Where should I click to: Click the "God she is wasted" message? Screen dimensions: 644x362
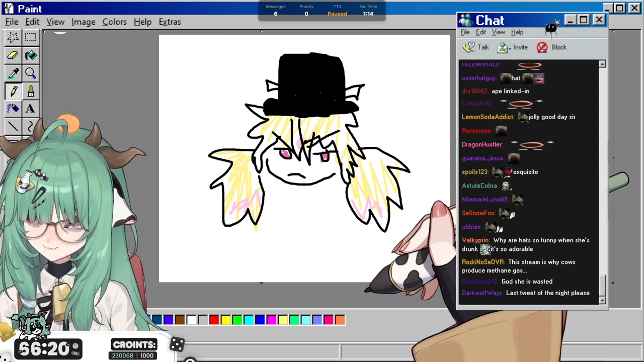(527, 282)
